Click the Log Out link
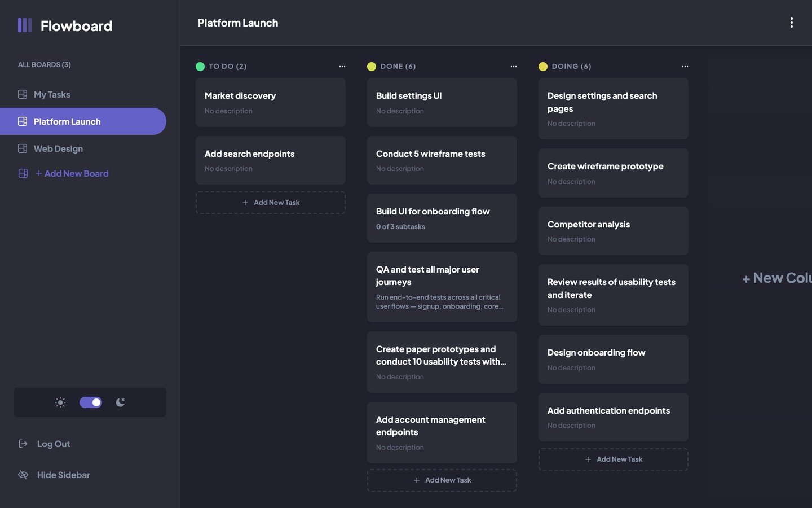This screenshot has height=508, width=812. 54,444
